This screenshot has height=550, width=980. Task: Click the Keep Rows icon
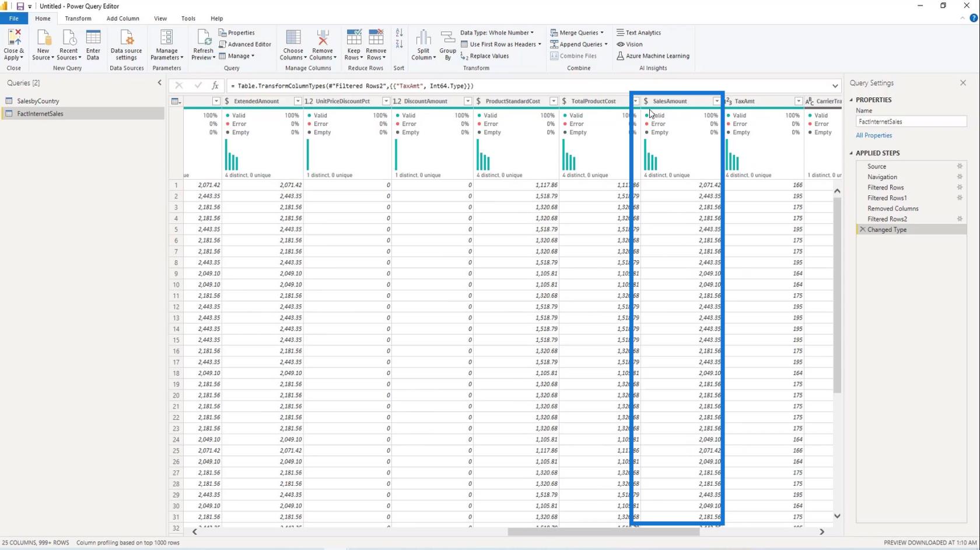coord(353,37)
